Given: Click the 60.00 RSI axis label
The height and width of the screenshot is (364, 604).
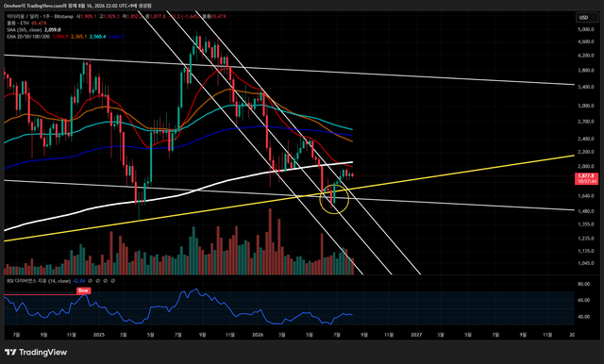Looking at the screenshot, I should tap(584, 300).
